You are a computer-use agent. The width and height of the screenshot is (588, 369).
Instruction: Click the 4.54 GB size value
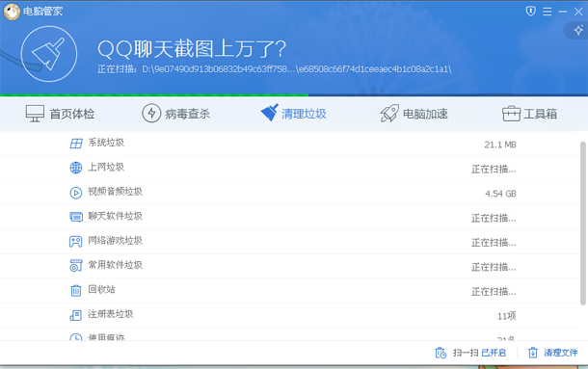click(x=500, y=194)
